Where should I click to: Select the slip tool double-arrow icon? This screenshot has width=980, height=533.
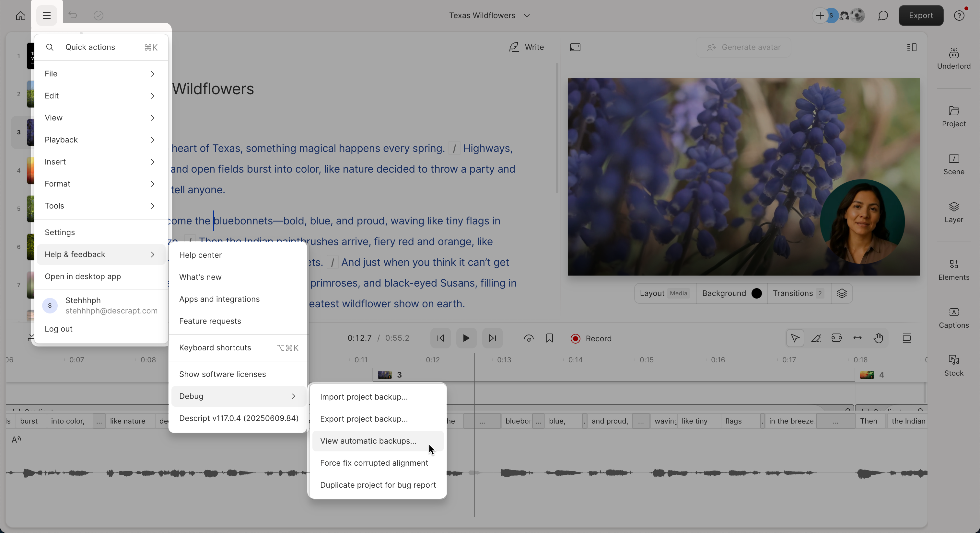coord(857,338)
